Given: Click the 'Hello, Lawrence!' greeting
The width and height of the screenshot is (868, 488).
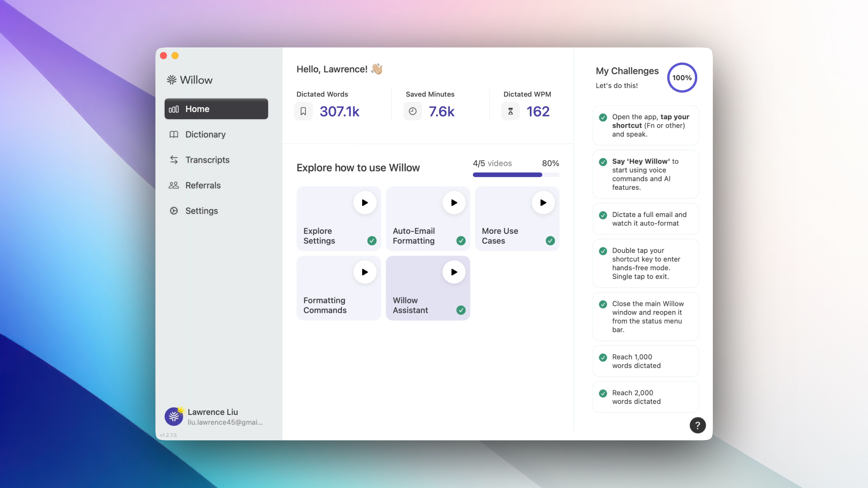Looking at the screenshot, I should tap(332, 69).
